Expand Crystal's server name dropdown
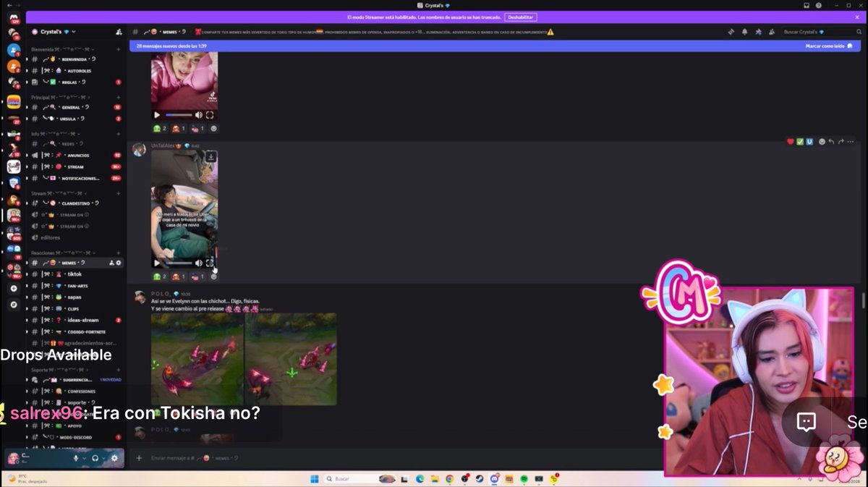This screenshot has width=868, height=487. 74,32
